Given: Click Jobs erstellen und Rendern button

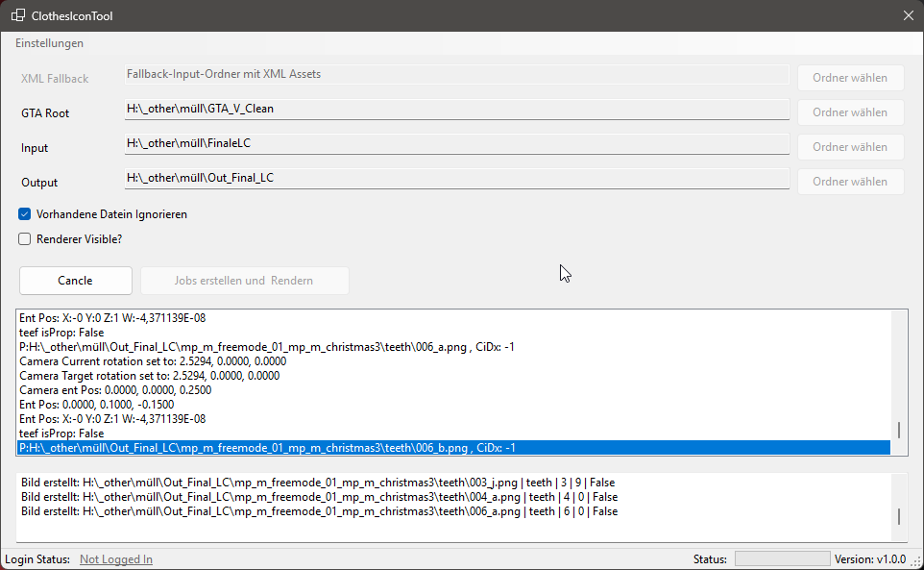Looking at the screenshot, I should click(x=244, y=281).
